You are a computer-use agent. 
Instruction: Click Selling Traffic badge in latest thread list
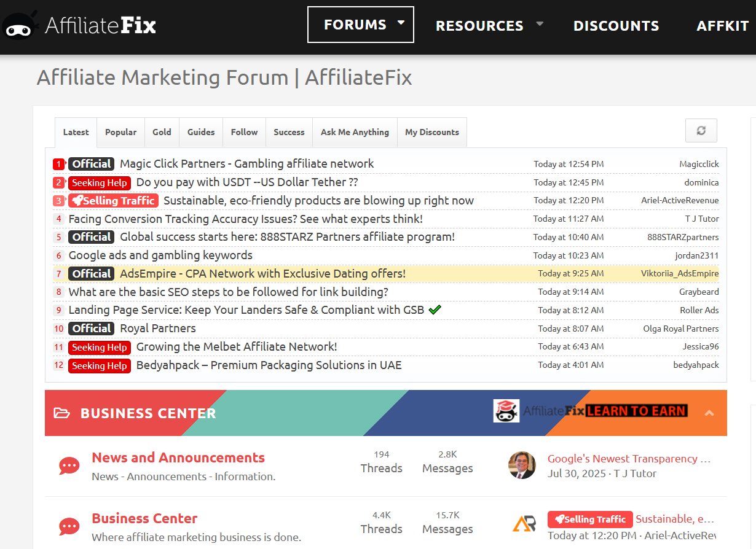click(x=113, y=201)
